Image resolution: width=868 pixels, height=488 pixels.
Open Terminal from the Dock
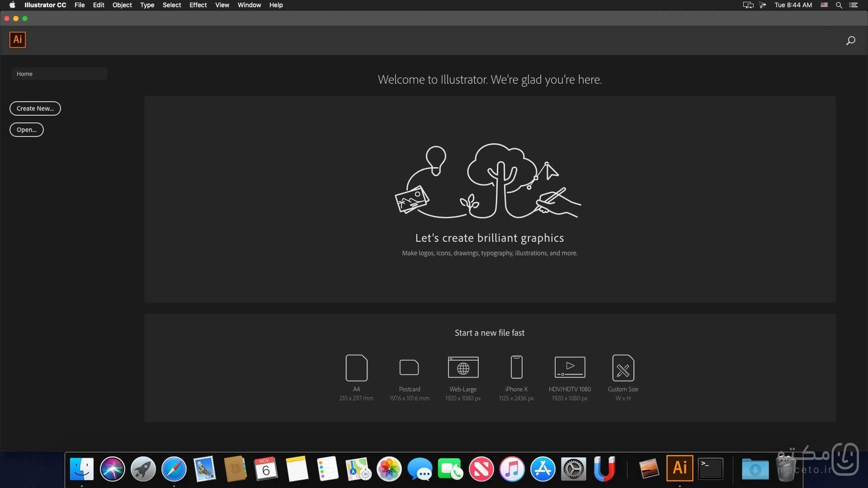point(711,469)
